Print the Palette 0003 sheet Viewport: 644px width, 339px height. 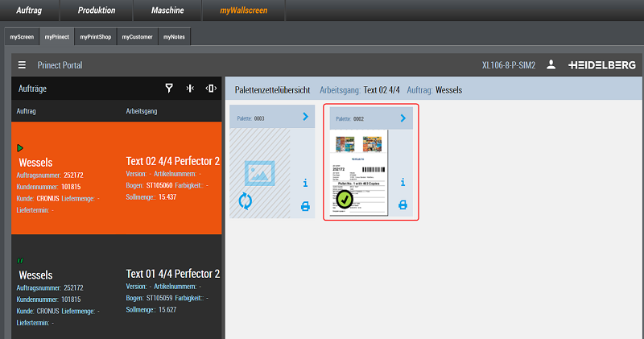pyautogui.click(x=305, y=206)
